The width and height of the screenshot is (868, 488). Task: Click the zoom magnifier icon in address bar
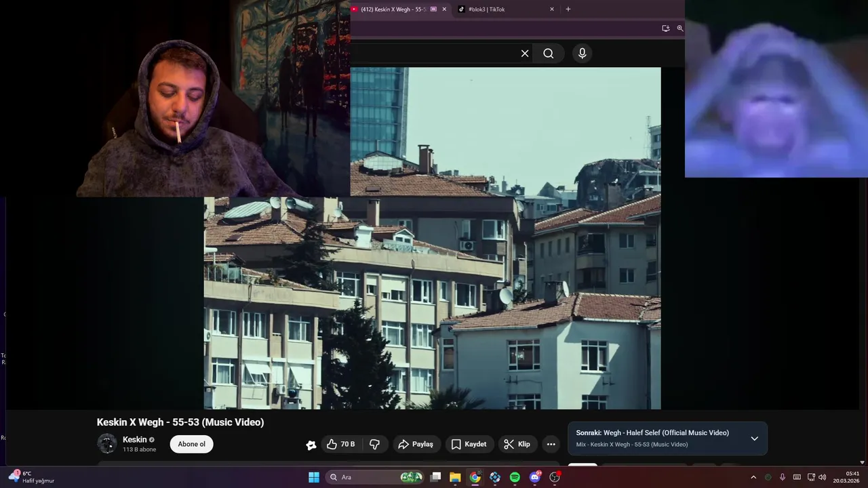[x=680, y=28]
